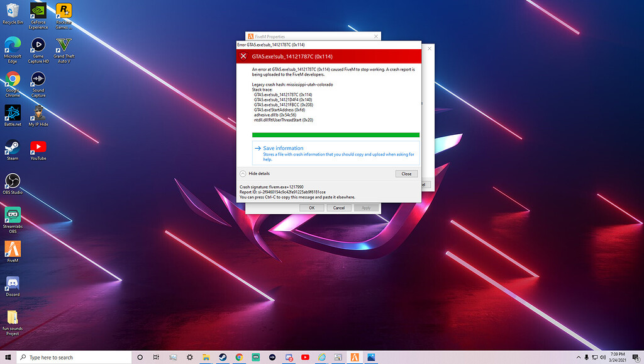Switch to Chrome in taskbar
The height and width of the screenshot is (364, 644).
(x=239, y=357)
